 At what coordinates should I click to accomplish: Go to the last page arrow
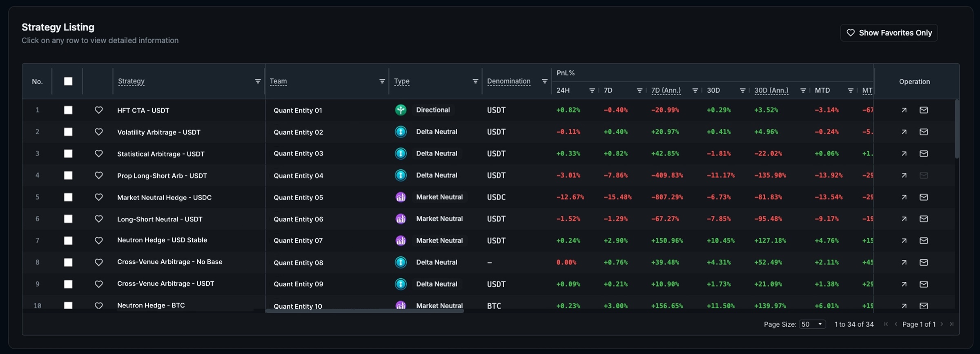pyautogui.click(x=951, y=324)
